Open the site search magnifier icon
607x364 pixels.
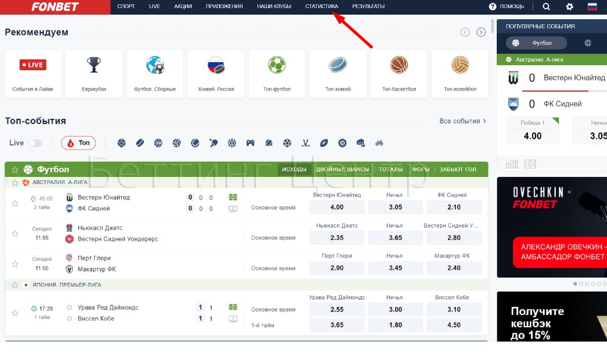pyautogui.click(x=546, y=7)
